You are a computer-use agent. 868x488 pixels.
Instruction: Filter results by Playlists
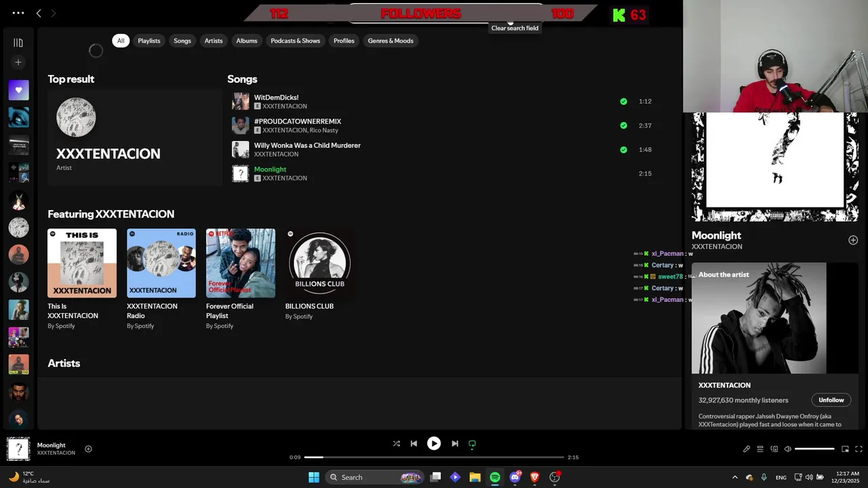tap(149, 41)
